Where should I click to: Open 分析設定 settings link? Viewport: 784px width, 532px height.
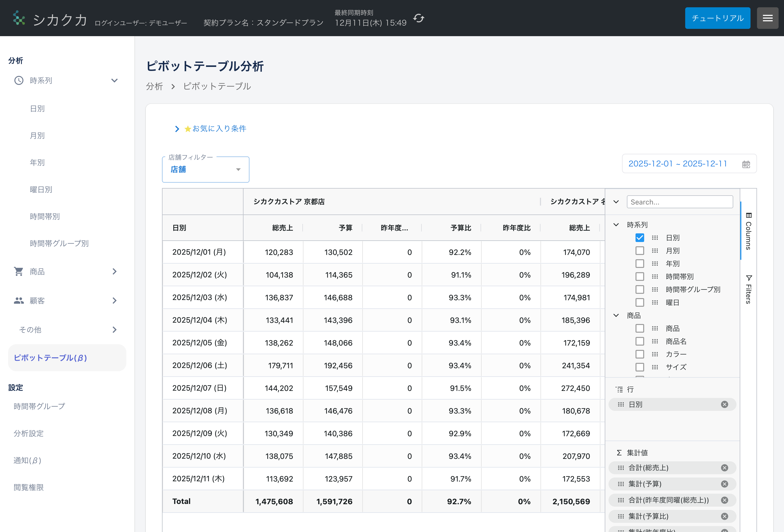click(29, 433)
